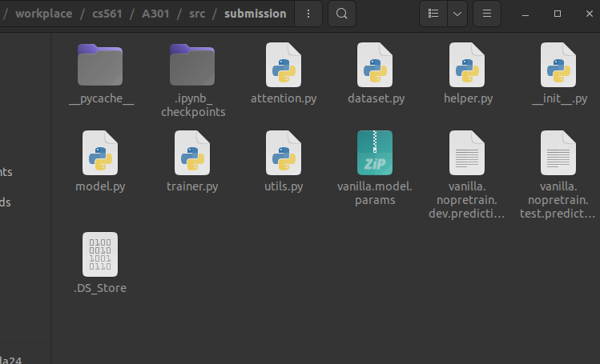Navigate to the A301 breadcrumb
600x364 pixels.
tap(155, 14)
